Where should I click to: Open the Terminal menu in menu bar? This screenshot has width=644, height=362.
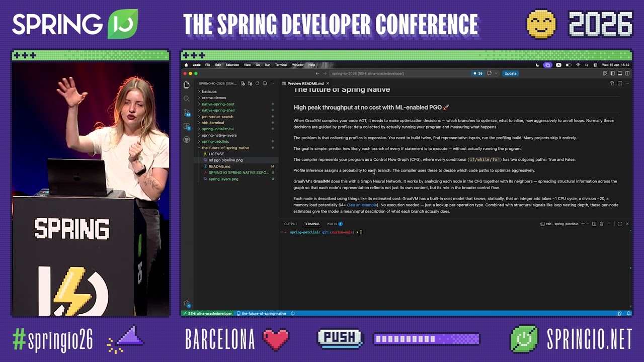click(281, 65)
